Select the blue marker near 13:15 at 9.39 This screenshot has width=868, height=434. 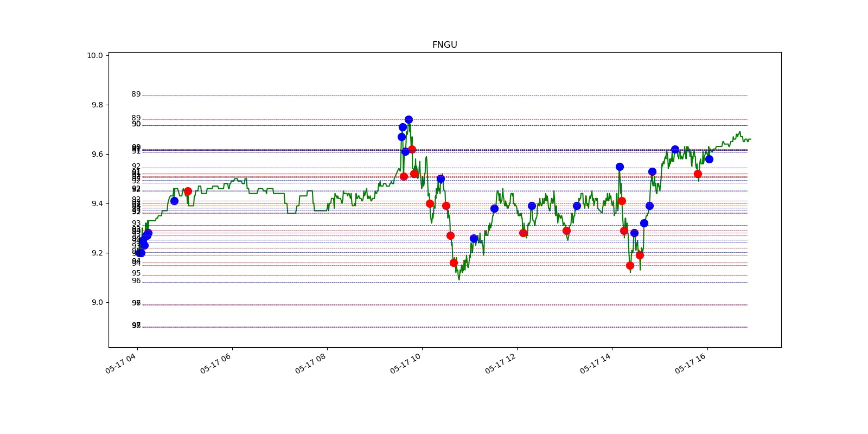click(577, 206)
